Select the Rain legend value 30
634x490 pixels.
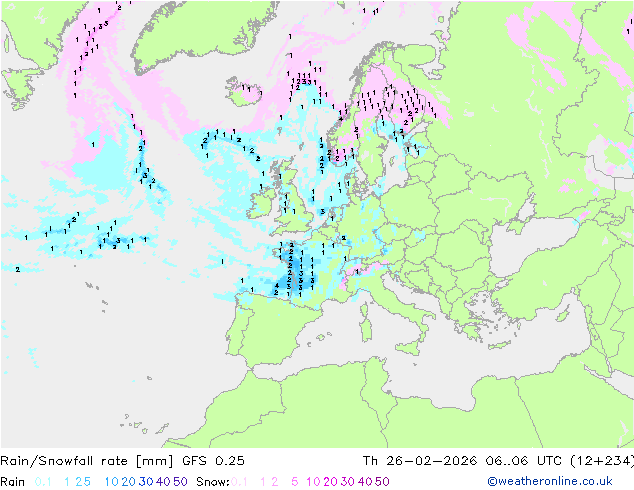pyautogui.click(x=146, y=482)
